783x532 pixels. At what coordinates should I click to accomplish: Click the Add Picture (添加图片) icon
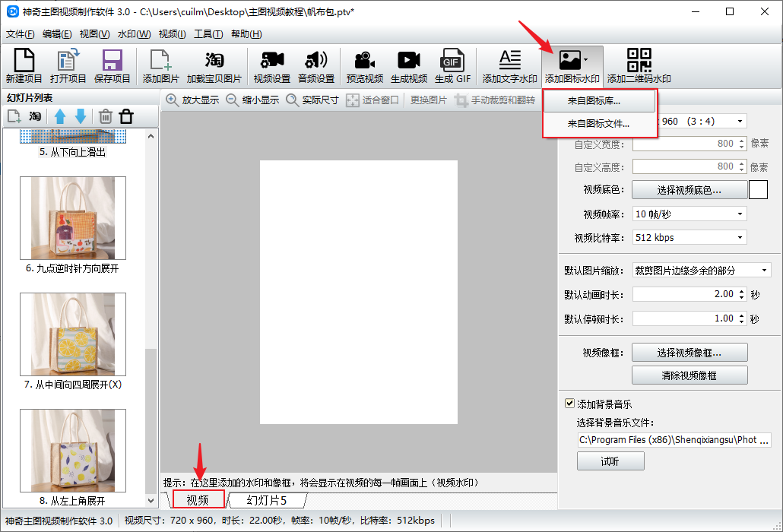(160, 65)
